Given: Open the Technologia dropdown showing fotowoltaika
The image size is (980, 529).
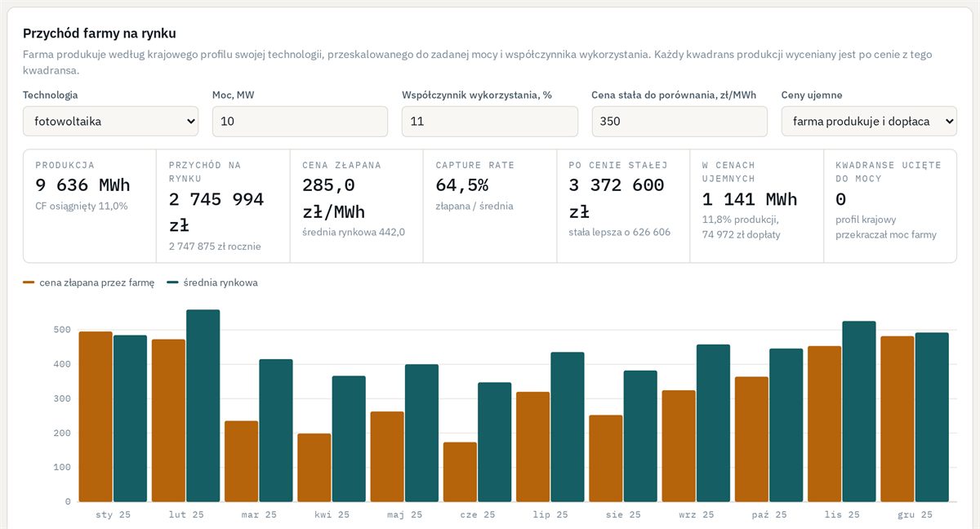Looking at the screenshot, I should point(110,121).
